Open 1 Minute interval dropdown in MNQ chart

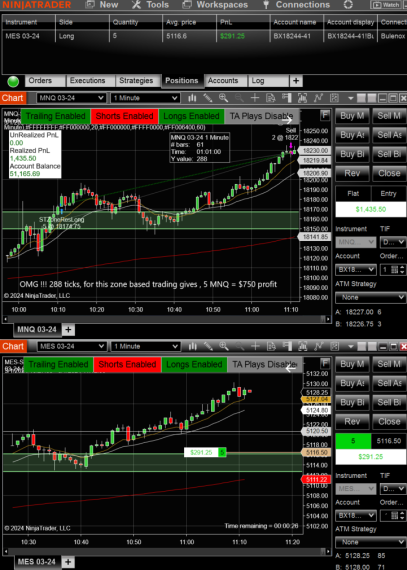click(145, 98)
